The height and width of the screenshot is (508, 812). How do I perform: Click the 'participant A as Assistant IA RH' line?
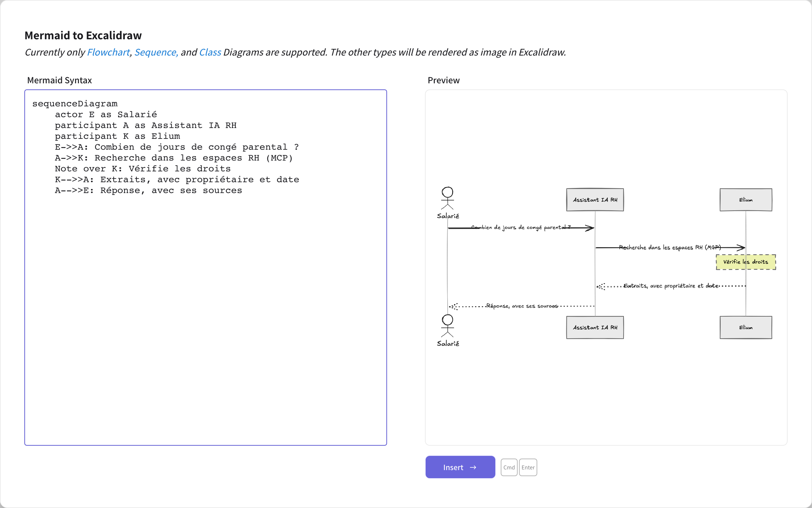(146, 125)
